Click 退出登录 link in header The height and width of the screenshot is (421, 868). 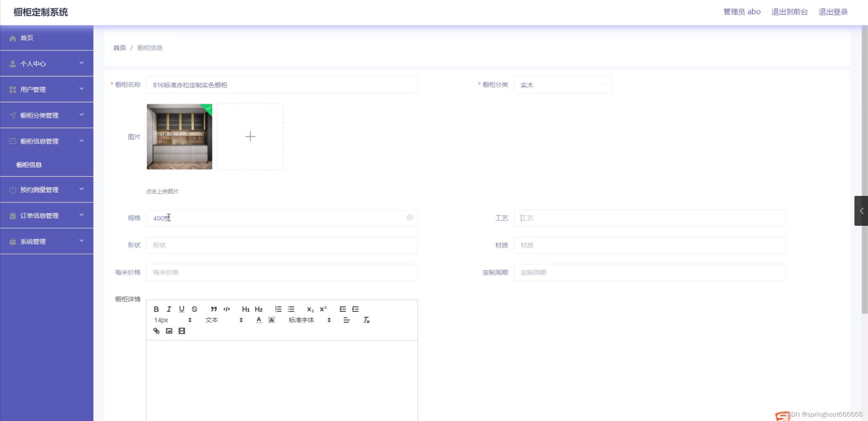tap(833, 12)
